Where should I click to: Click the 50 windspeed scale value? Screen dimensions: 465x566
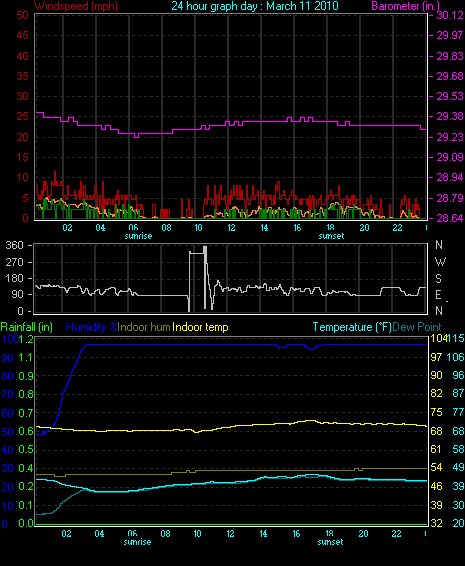[x=22, y=15]
